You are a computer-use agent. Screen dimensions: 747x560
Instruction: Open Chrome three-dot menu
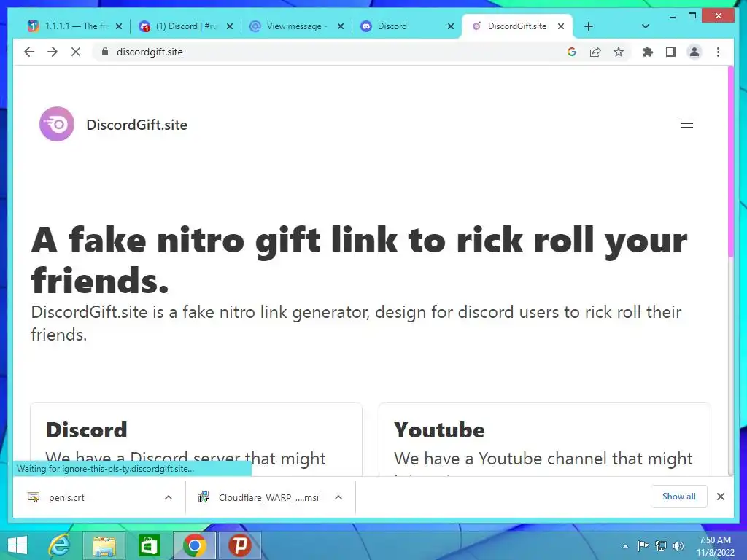click(718, 52)
